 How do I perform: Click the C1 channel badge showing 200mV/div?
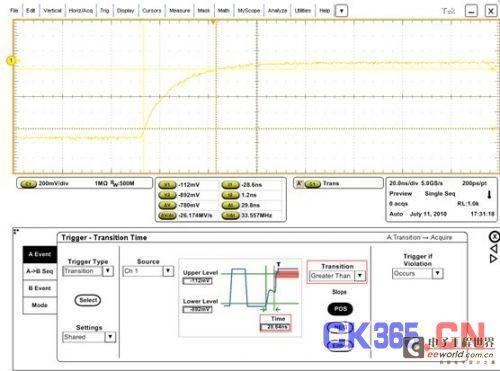click(29, 184)
